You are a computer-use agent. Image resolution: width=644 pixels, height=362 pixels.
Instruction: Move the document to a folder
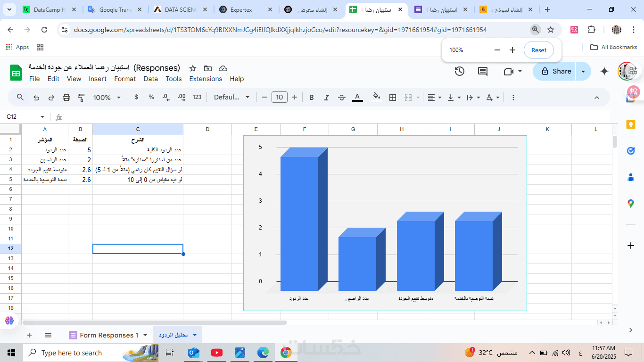(x=208, y=68)
